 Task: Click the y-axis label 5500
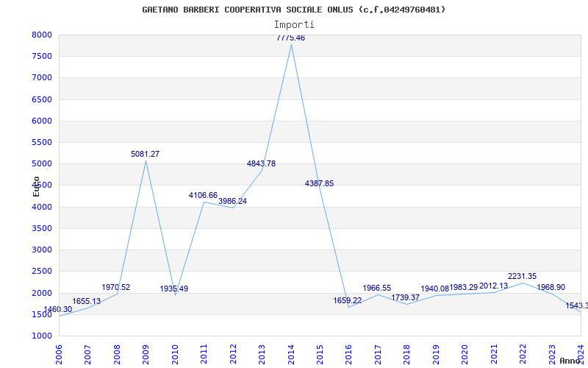click(x=42, y=142)
